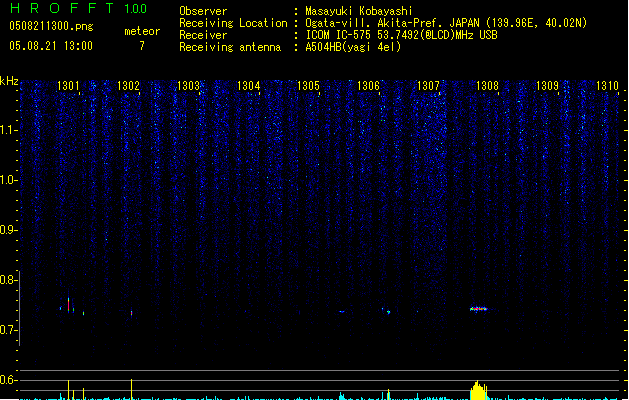This screenshot has width=629, height=400.
Task: Click the 1308 time marker
Action: click(x=487, y=86)
